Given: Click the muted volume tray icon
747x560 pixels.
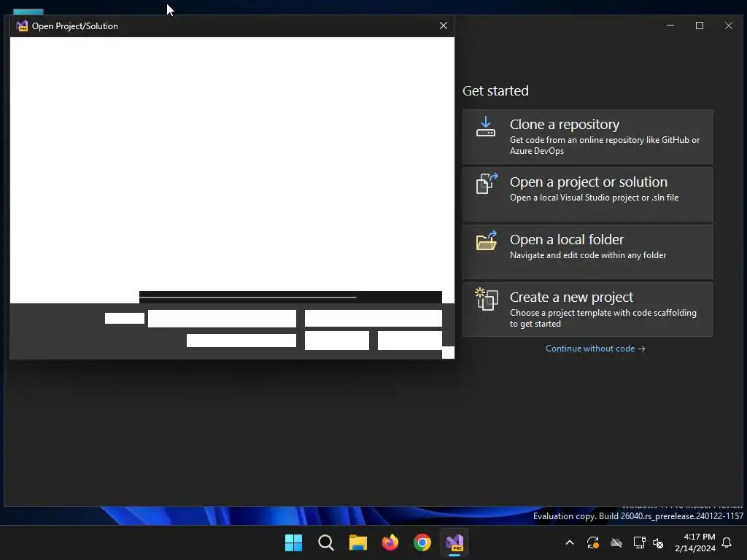Looking at the screenshot, I should (x=658, y=542).
